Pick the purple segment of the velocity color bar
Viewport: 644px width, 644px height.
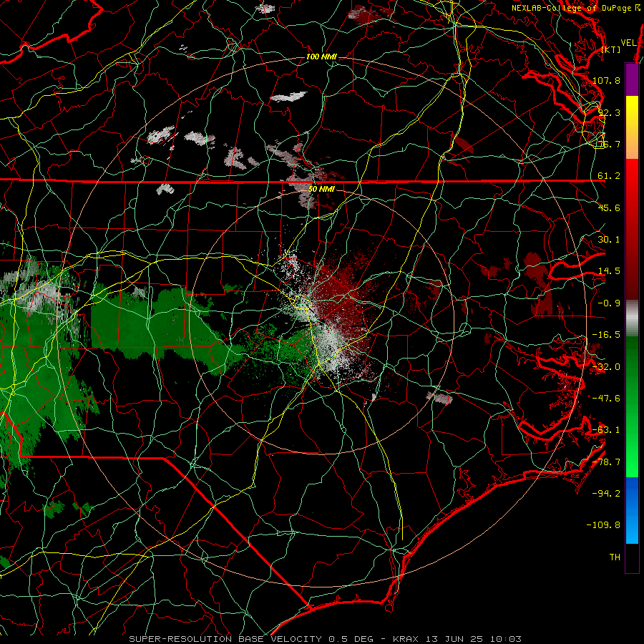pyautogui.click(x=632, y=79)
